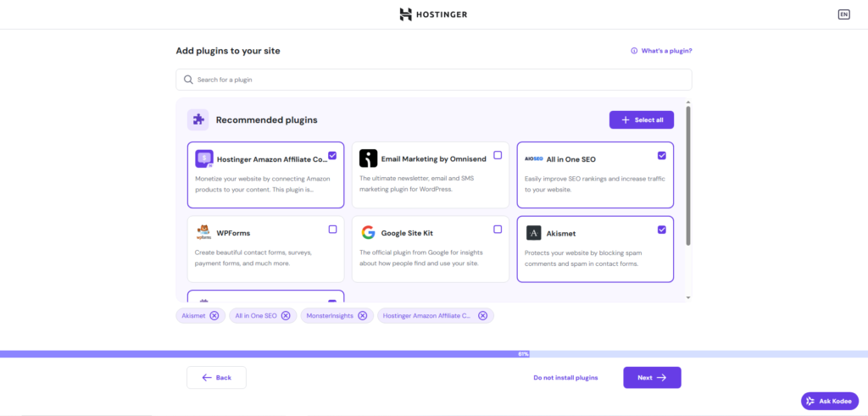This screenshot has height=416, width=868.
Task: Click the Omnisend plugin icon
Action: coord(368,158)
